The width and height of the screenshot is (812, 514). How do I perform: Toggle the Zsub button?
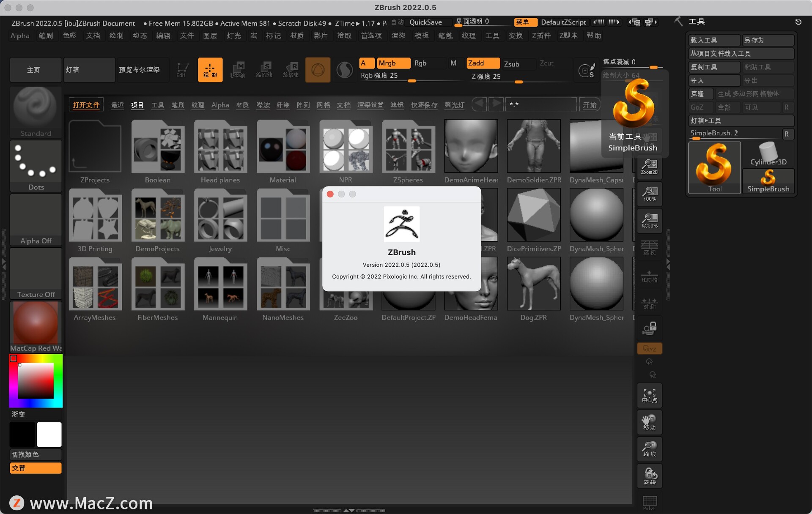coord(518,64)
